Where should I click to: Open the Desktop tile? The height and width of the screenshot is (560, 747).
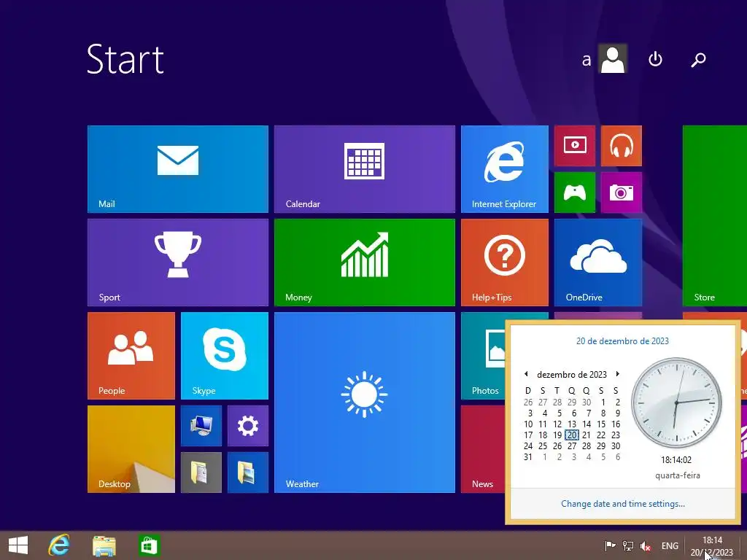pyautogui.click(x=131, y=449)
